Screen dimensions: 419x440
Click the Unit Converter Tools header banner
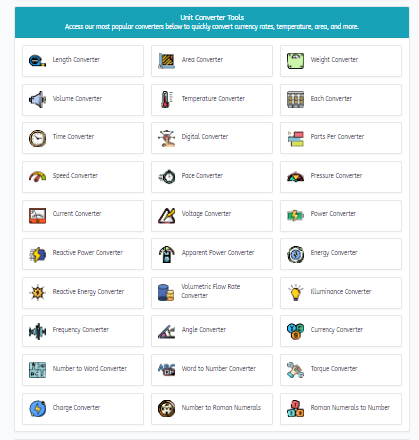[x=212, y=22]
